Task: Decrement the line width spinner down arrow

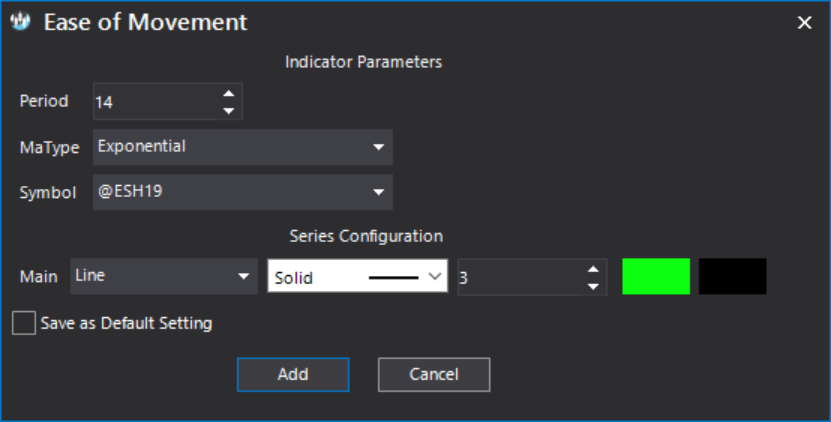Action: pyautogui.click(x=593, y=286)
